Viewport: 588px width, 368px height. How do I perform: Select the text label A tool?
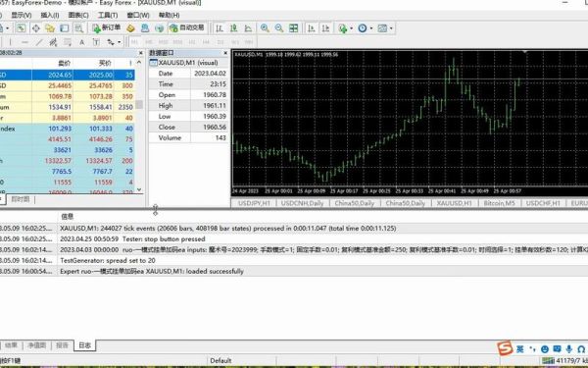(x=81, y=42)
